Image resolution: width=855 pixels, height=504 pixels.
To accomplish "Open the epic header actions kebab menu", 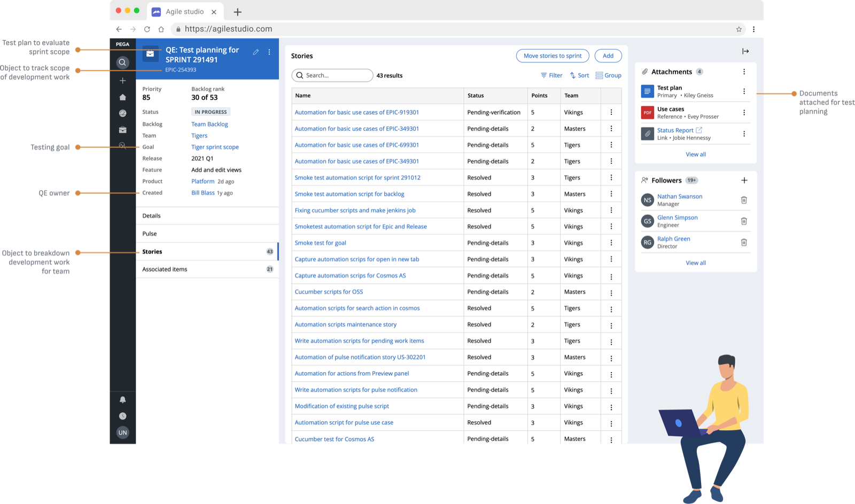I will tap(269, 52).
